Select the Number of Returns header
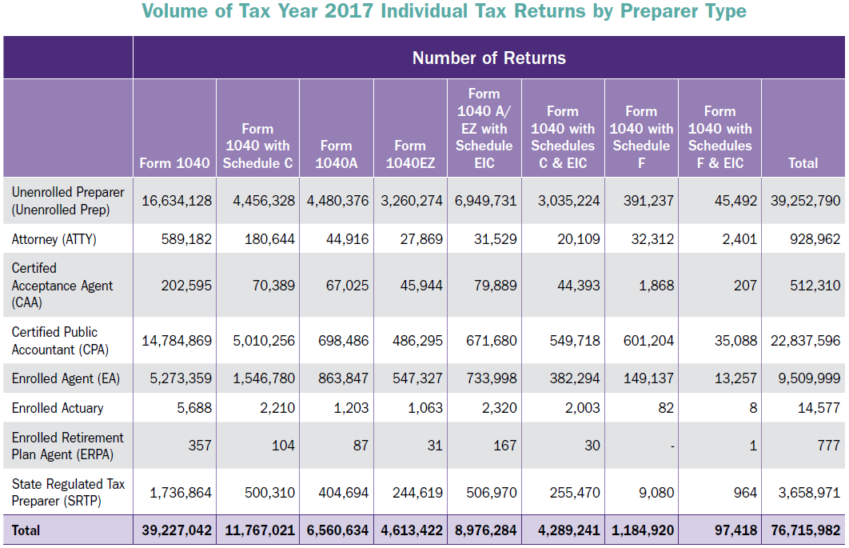Screen dimensions: 849x548 [488, 58]
